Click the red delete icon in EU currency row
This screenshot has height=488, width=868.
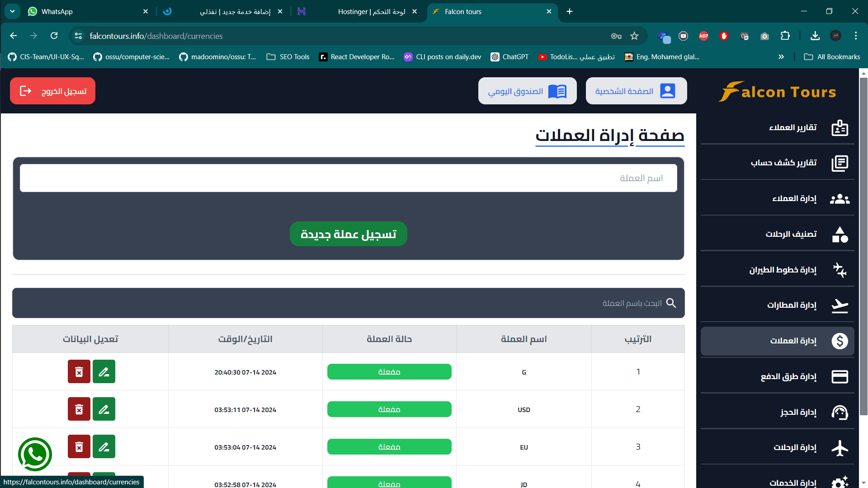(79, 446)
